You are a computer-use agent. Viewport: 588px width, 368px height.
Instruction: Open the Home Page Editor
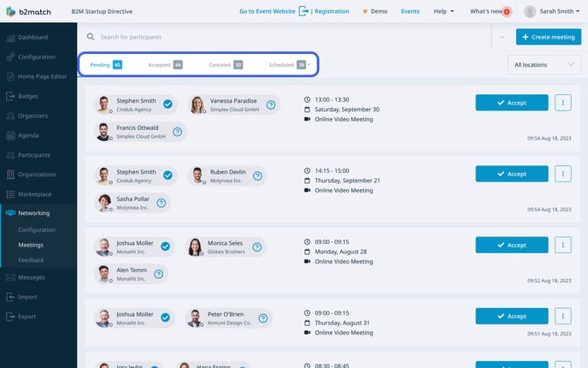42,76
